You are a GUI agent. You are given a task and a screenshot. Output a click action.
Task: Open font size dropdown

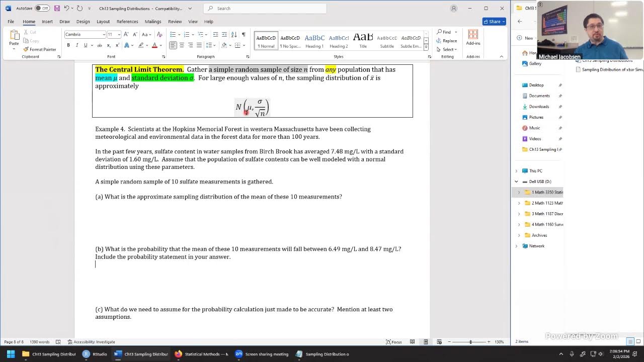119,34
